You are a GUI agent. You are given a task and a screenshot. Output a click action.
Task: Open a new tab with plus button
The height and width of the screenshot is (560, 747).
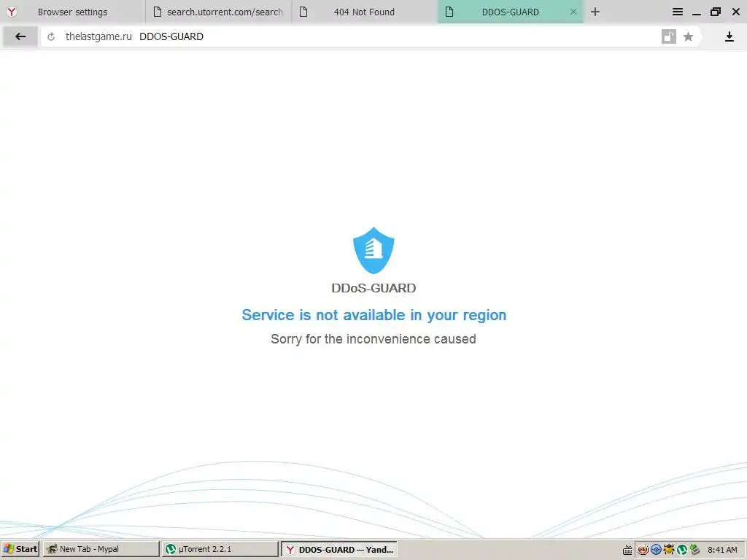click(x=595, y=12)
